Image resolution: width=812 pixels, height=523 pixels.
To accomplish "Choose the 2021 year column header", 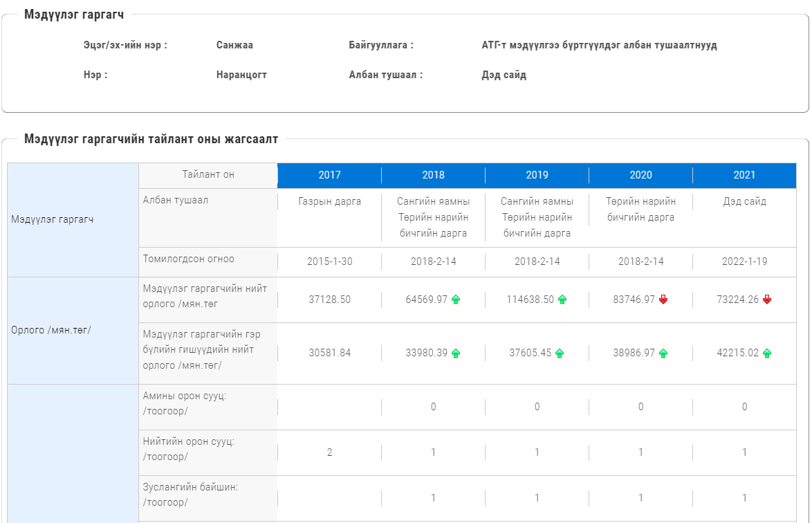I will click(x=744, y=175).
